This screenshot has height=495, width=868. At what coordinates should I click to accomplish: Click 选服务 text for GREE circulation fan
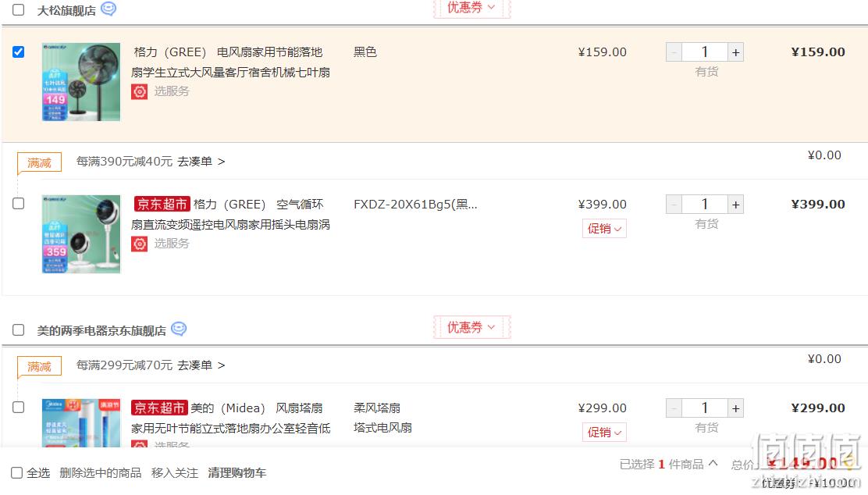point(172,244)
